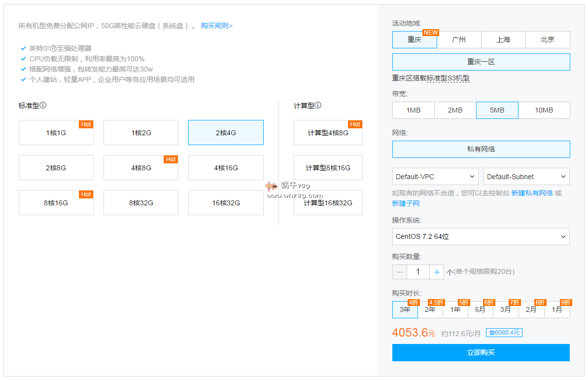Image resolution: width=588 pixels, height=380 pixels.
Task: Open the CentOS 7.2 64位 OS dropdown
Action: pyautogui.click(x=481, y=237)
